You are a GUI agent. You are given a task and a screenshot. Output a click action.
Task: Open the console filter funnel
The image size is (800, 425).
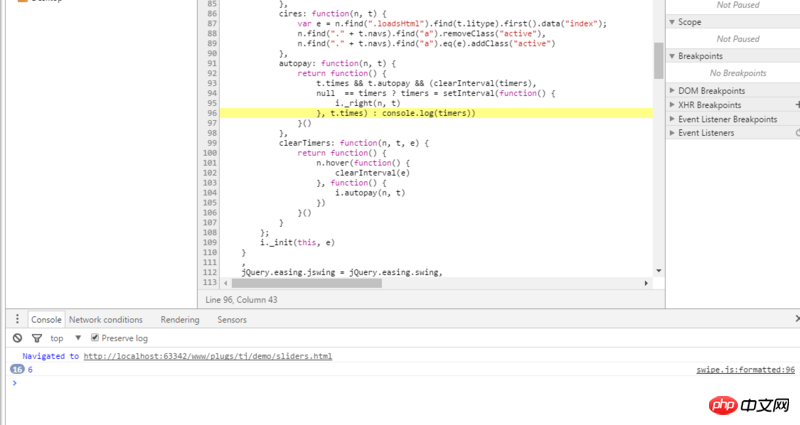tap(37, 338)
